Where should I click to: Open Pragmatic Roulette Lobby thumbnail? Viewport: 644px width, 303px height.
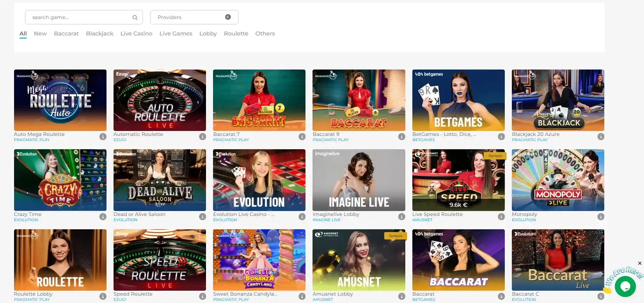pos(60,260)
